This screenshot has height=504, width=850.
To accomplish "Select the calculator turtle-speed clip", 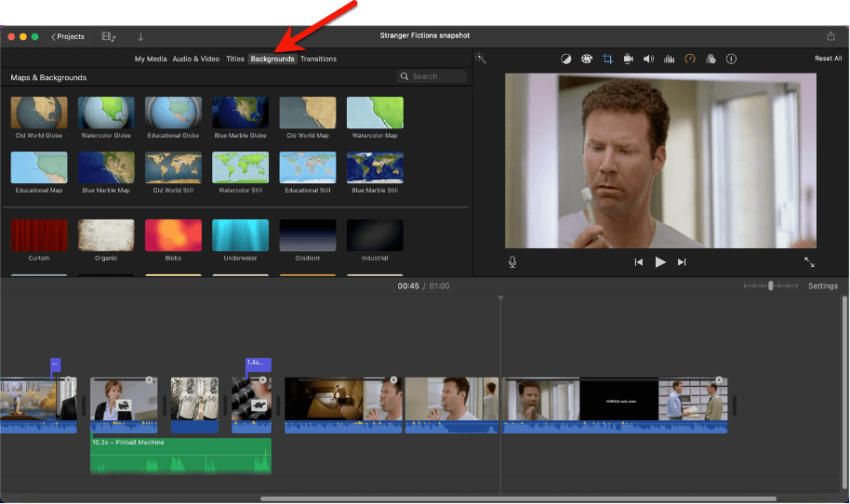I will [x=251, y=405].
